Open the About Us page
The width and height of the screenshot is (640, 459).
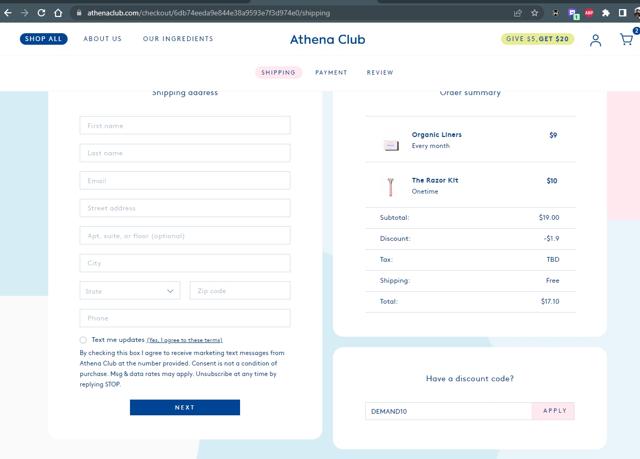(102, 39)
